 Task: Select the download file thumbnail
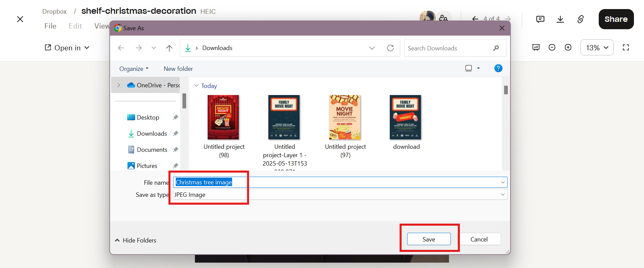pos(406,117)
